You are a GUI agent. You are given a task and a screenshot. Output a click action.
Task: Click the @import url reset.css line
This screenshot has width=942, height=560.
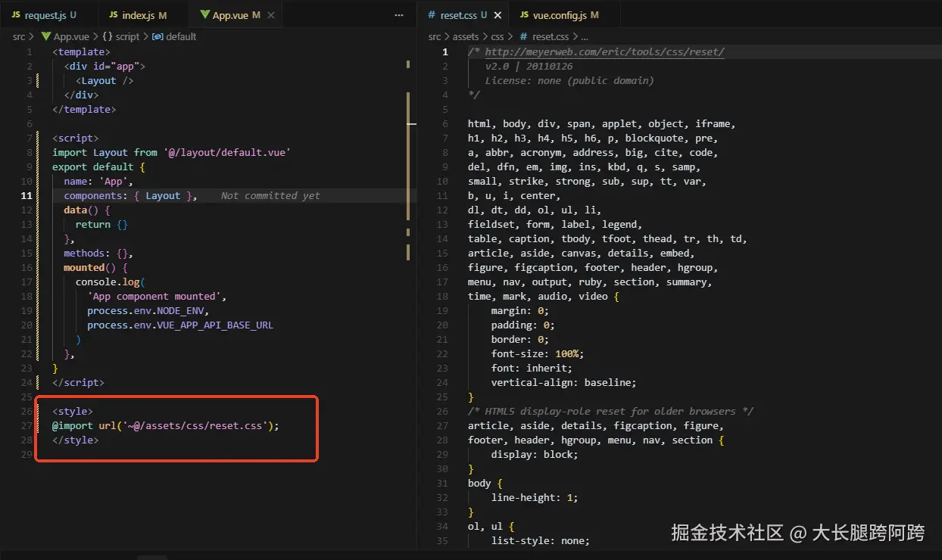coord(166,425)
